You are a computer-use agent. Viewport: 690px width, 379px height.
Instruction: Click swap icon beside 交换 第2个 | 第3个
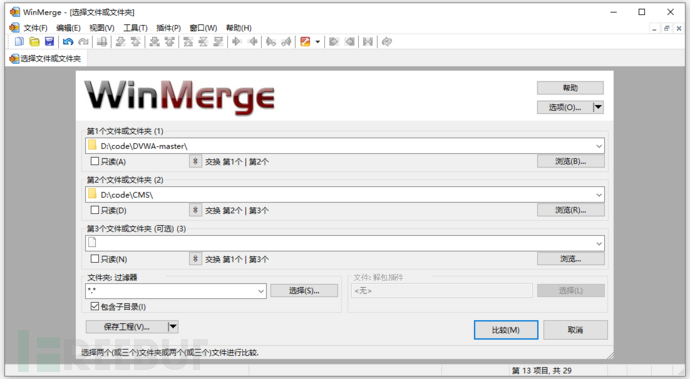click(195, 210)
